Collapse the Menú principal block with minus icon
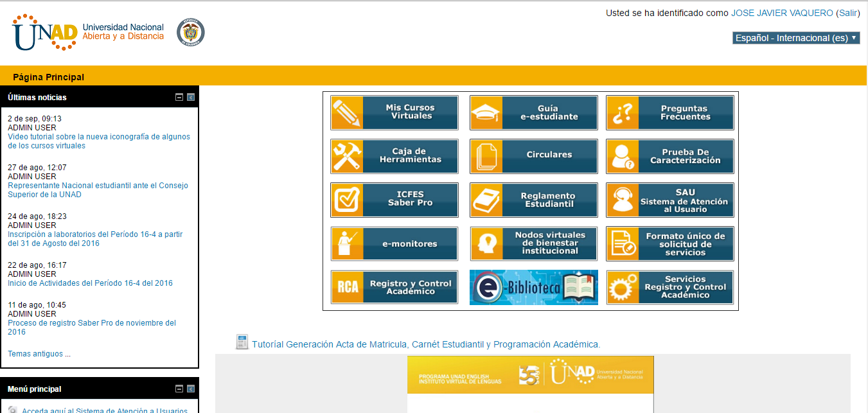Image resolution: width=868 pixels, height=413 pixels. click(x=180, y=389)
